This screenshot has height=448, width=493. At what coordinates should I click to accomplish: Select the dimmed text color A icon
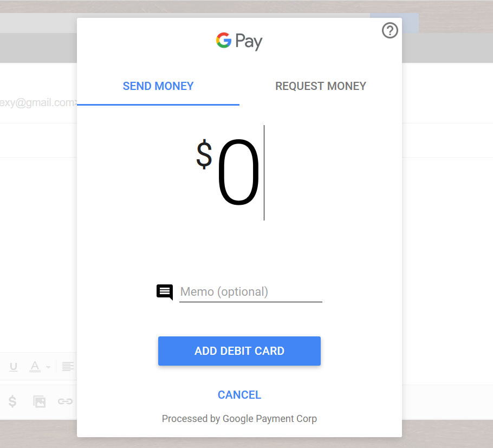pyautogui.click(x=35, y=366)
